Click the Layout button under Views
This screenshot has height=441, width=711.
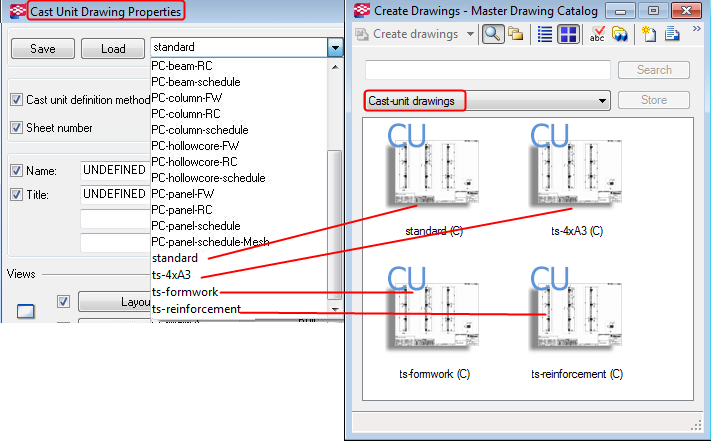click(x=114, y=302)
